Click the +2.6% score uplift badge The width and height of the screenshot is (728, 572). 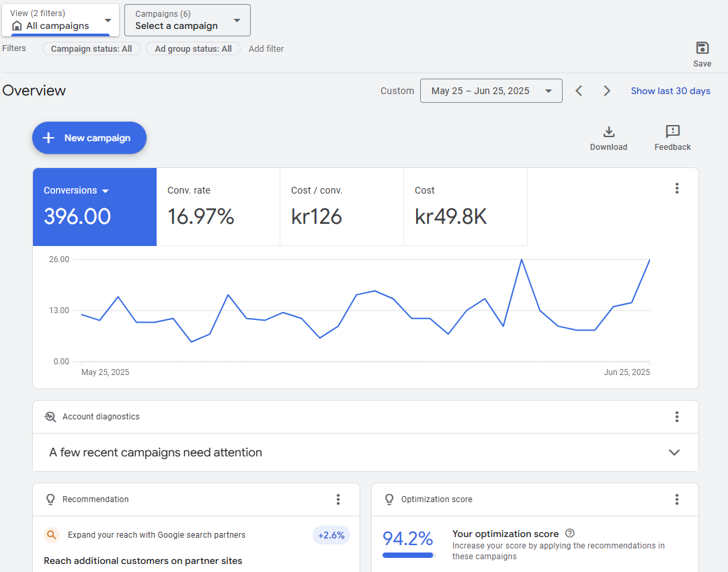click(331, 535)
